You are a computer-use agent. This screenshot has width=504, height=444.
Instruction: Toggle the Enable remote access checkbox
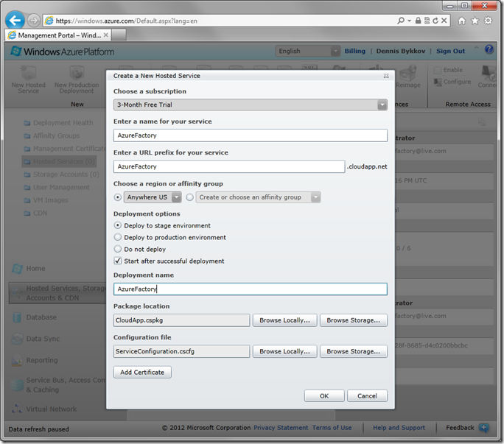click(438, 70)
